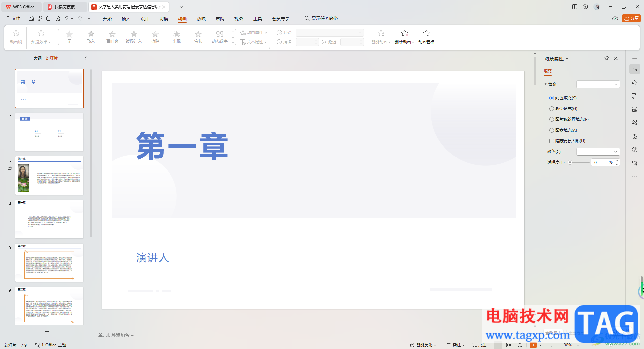The width and height of the screenshot is (644, 349).
Task: Switch to reading view icon in status bar
Action: pyautogui.click(x=520, y=345)
